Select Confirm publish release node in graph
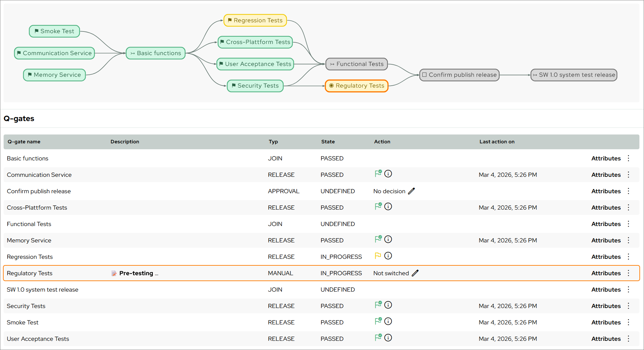The width and height of the screenshot is (644, 350). coord(459,75)
